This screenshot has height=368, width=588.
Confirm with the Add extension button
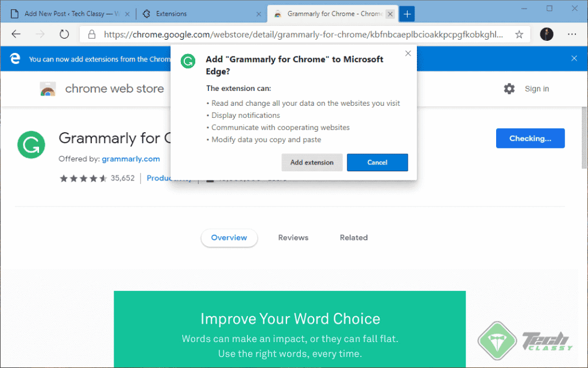point(312,162)
